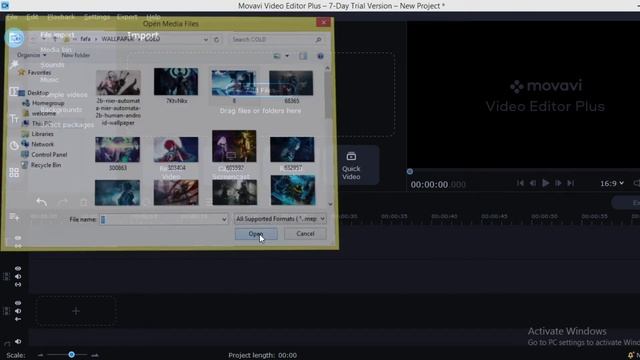The image size is (640, 360).
Task: Click the timeline Scale slider handle
Action: pyautogui.click(x=71, y=355)
